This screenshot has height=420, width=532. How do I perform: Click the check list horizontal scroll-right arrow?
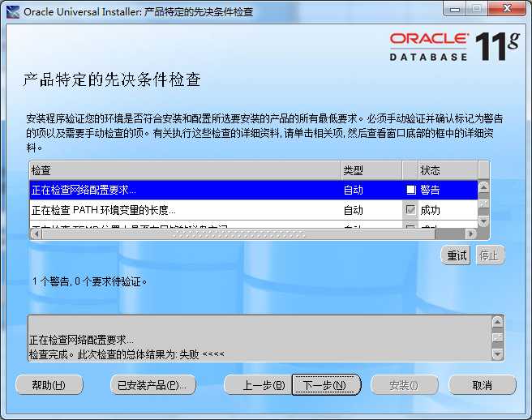tap(470, 234)
